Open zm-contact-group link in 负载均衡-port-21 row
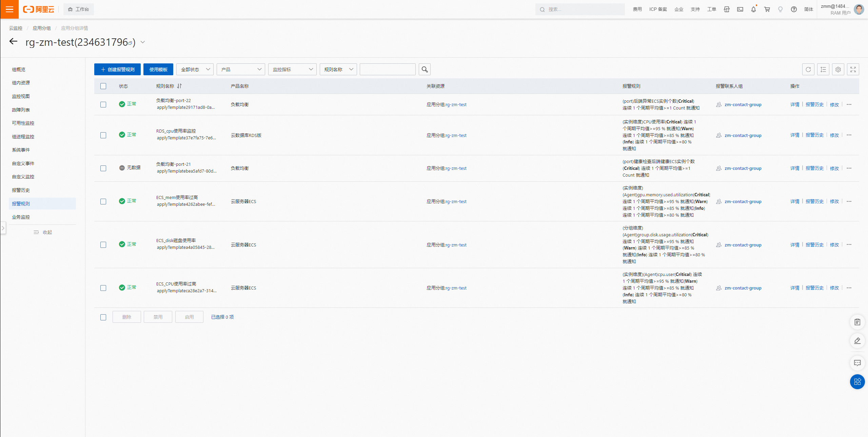Image resolution: width=868 pixels, height=437 pixels. (x=743, y=168)
